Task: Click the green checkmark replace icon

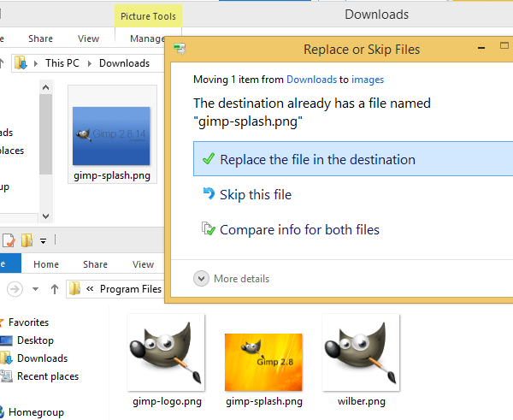Action: [209, 159]
